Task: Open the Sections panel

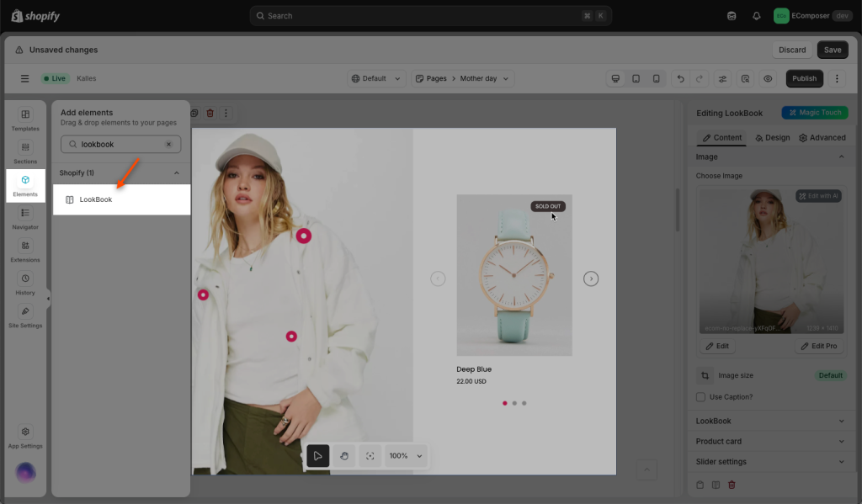Action: [x=25, y=152]
